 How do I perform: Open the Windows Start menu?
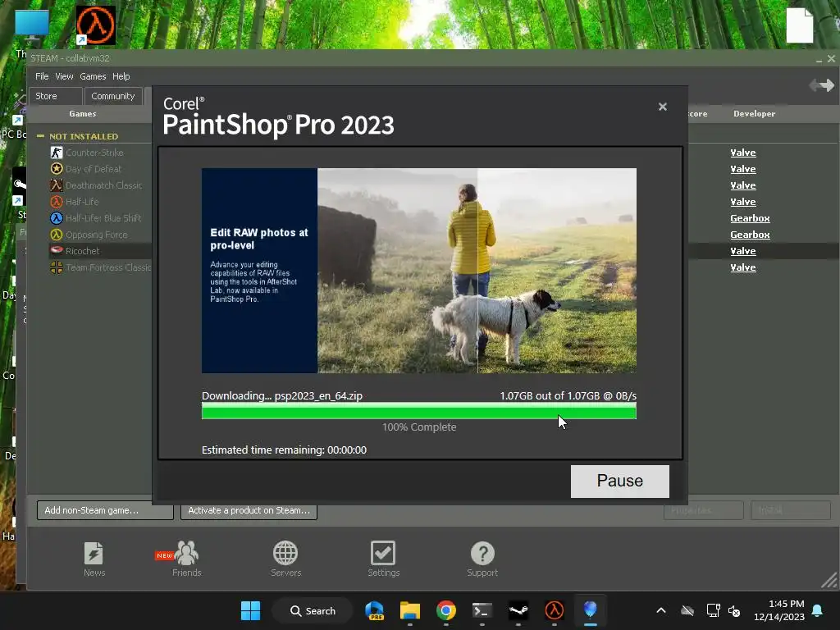pos(250,610)
